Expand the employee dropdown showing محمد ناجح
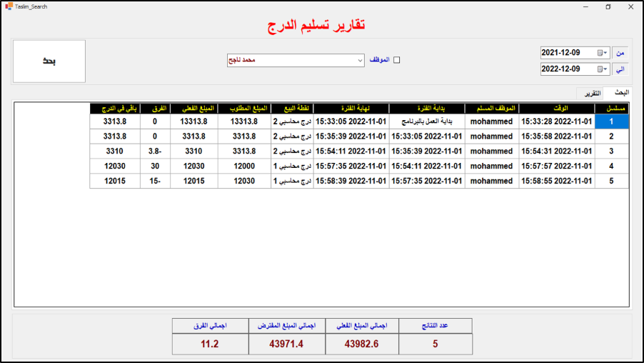This screenshot has width=644, height=363. pos(360,60)
